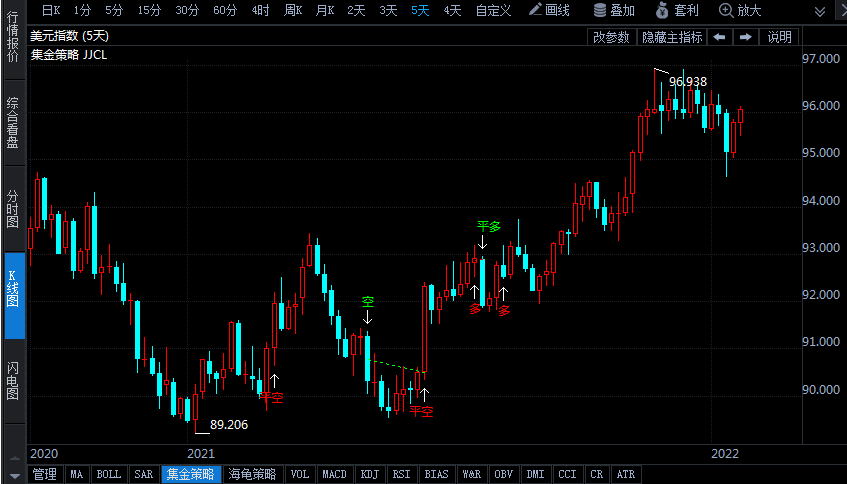Screen dimensions: 847x484
Task: Click the green 平多 signal marker
Action: point(488,226)
